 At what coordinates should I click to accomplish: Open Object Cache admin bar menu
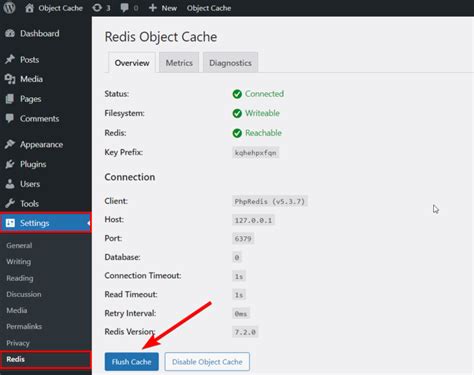pyautogui.click(x=209, y=8)
